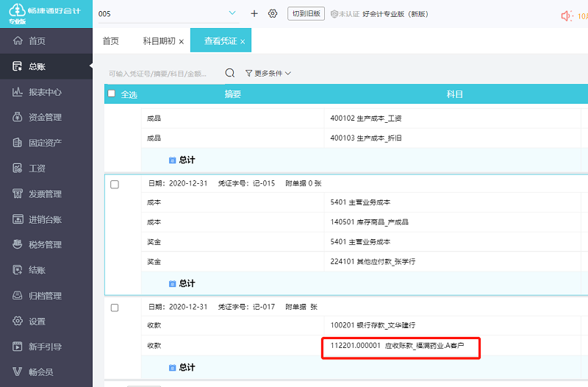Screen dimensions: 588x387
Task: Click the search magnifier icon
Action: click(230, 73)
